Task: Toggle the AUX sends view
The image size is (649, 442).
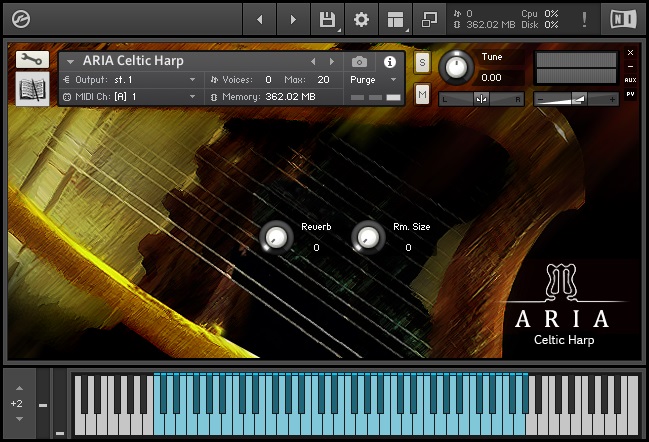Action: point(630,80)
